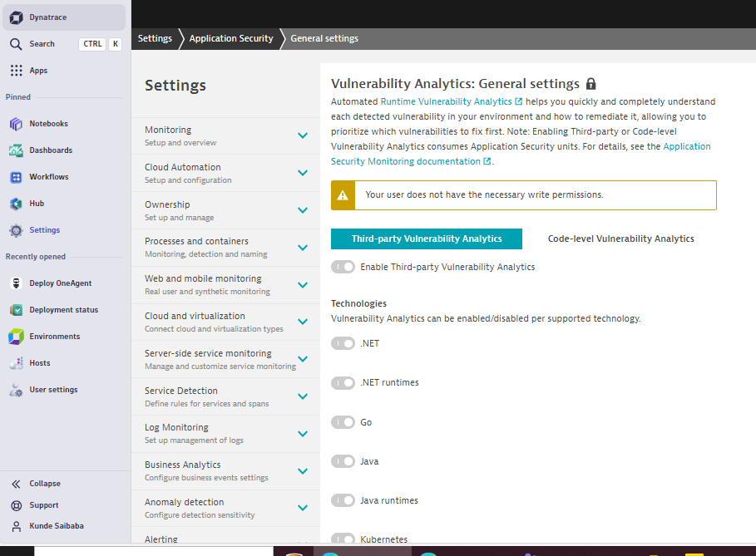This screenshot has height=556, width=756.
Task: Launch Workflows icon in sidebar
Action: [x=16, y=177]
